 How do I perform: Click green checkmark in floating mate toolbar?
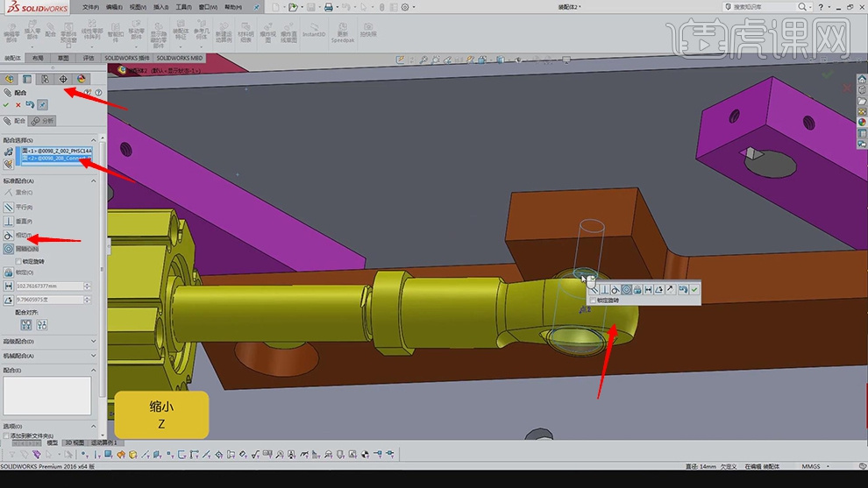tap(694, 289)
